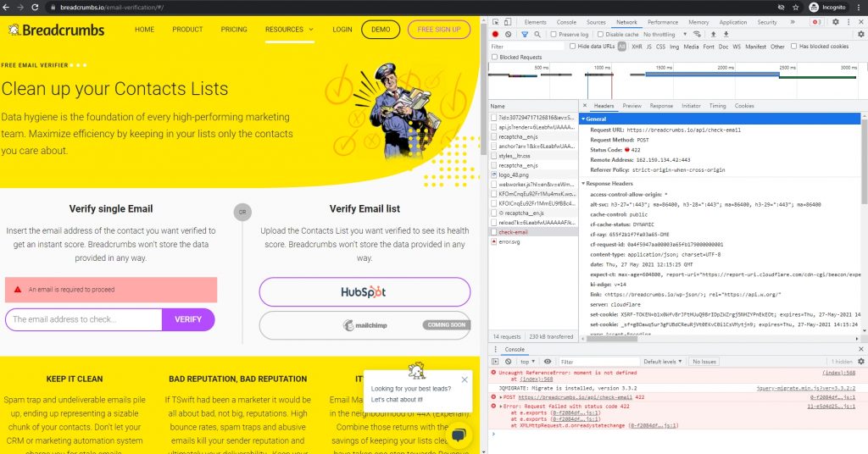Screen dimensions: 868x454
Task: Open the chat widget bubble icon
Action: [x=459, y=435]
